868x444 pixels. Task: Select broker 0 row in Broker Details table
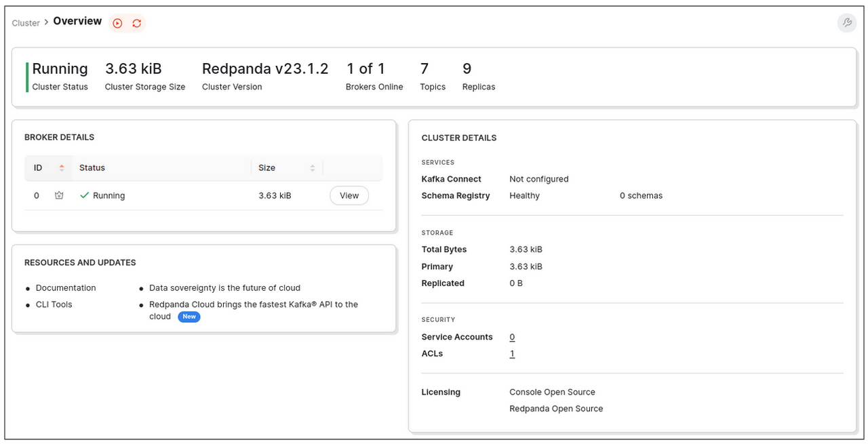coord(190,195)
